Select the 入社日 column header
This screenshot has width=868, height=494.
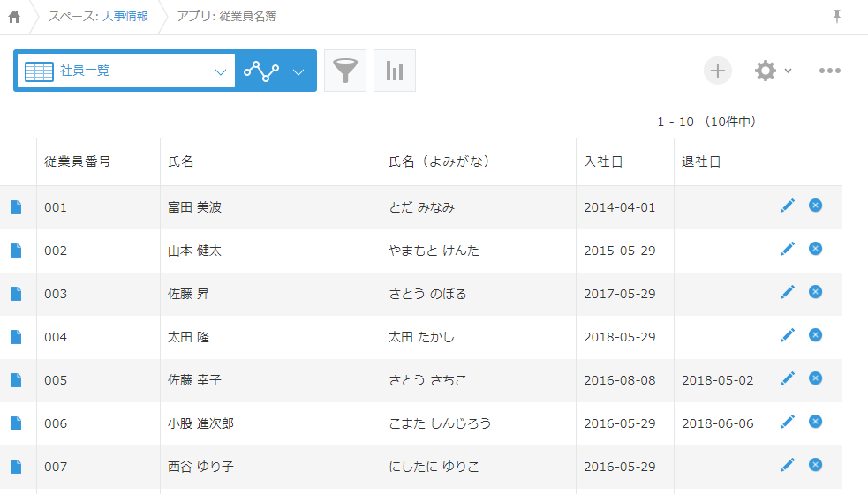click(603, 161)
